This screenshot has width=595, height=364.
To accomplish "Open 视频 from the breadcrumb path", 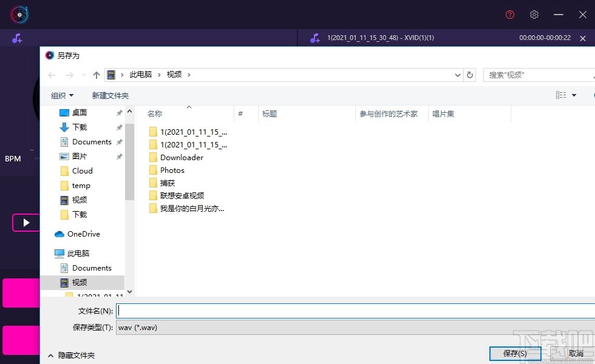I will (x=174, y=74).
